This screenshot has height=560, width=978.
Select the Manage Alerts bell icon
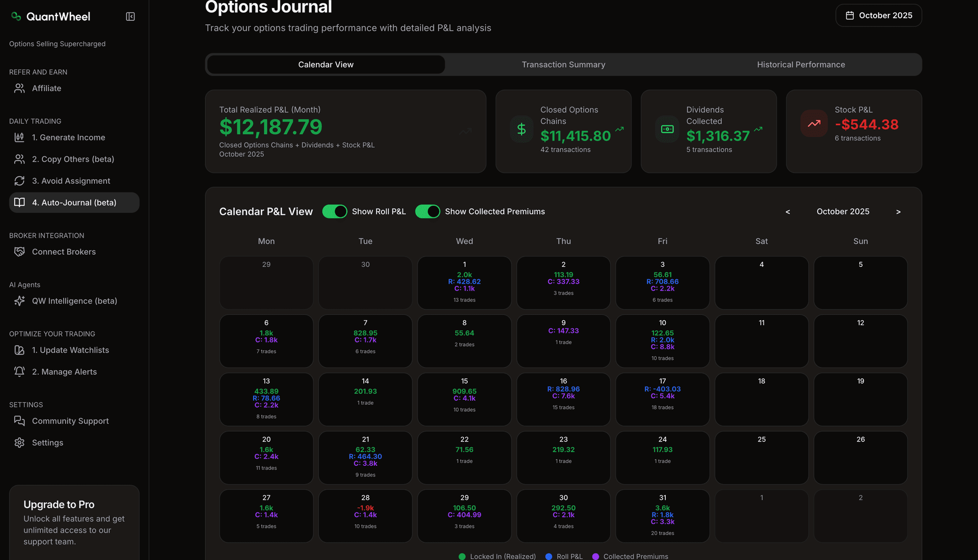[19, 372]
